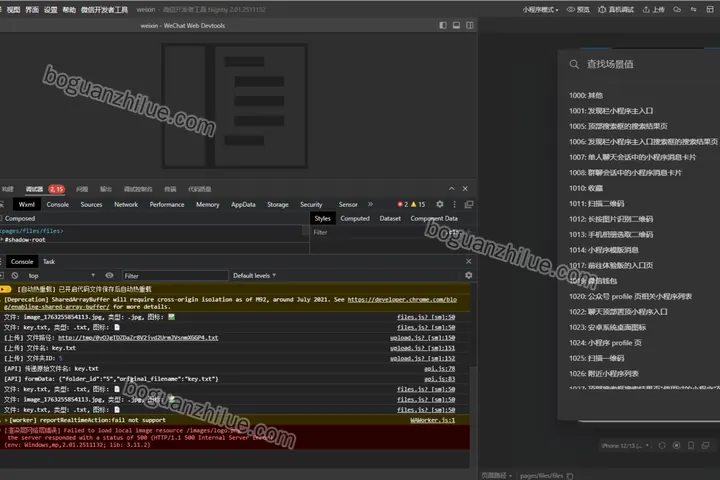Click the undock devtools window icon

(469, 204)
